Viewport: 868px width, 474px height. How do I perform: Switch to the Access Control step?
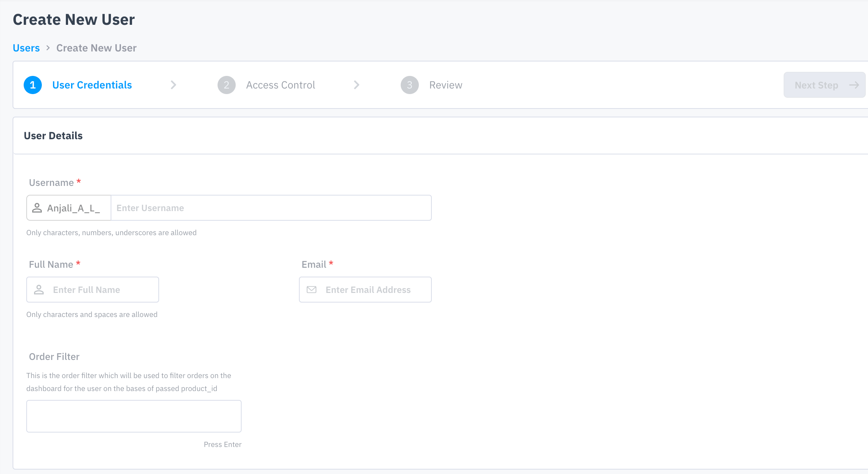280,85
